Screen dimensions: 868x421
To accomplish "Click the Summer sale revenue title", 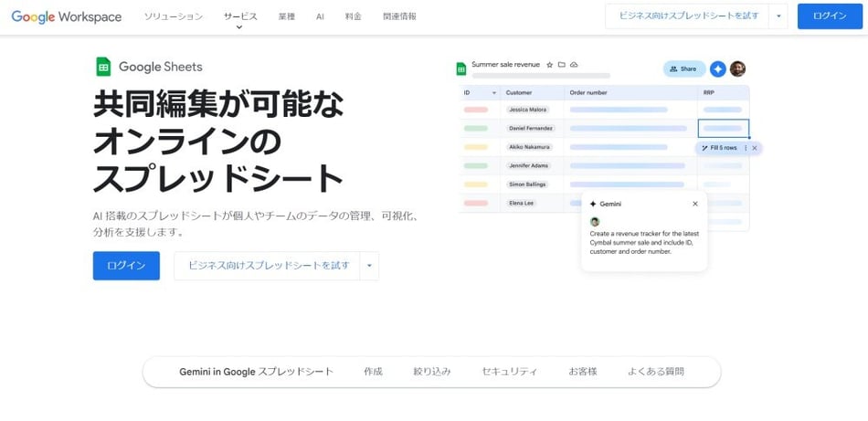I will click(505, 65).
